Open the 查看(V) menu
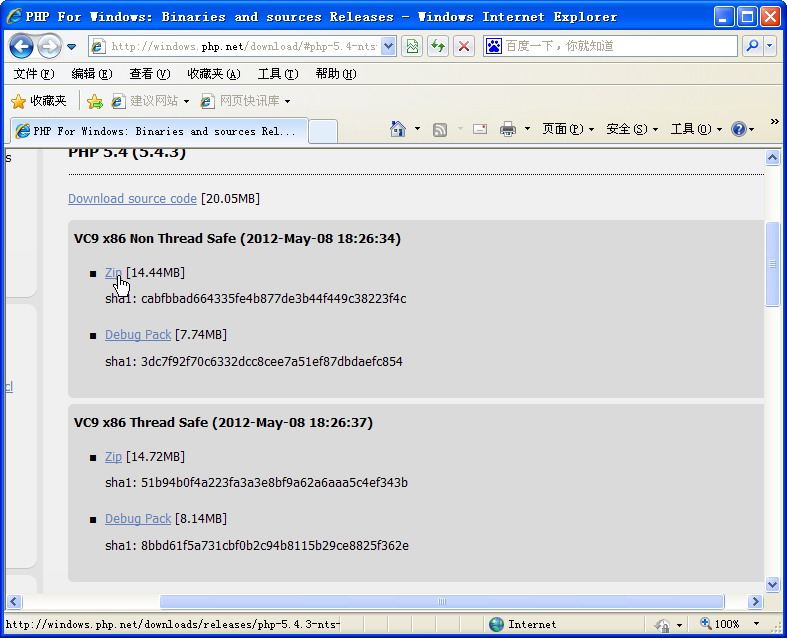 tap(150, 74)
